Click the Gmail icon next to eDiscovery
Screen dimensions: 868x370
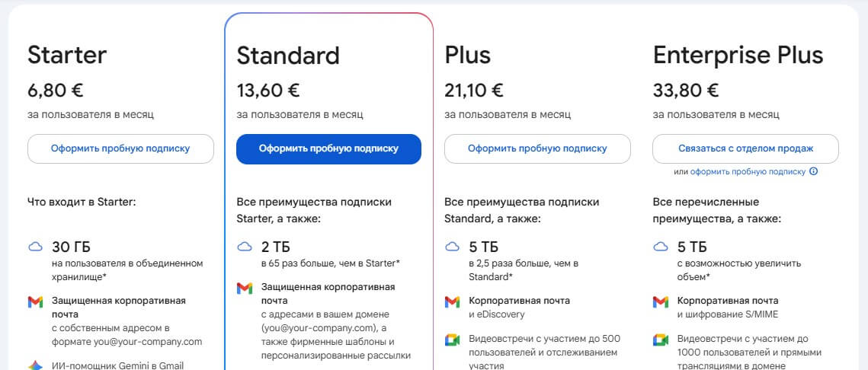[452, 302]
